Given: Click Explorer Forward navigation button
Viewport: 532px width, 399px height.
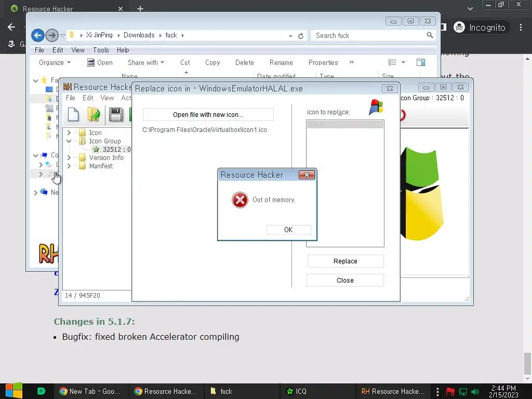Looking at the screenshot, I should click(x=51, y=35).
